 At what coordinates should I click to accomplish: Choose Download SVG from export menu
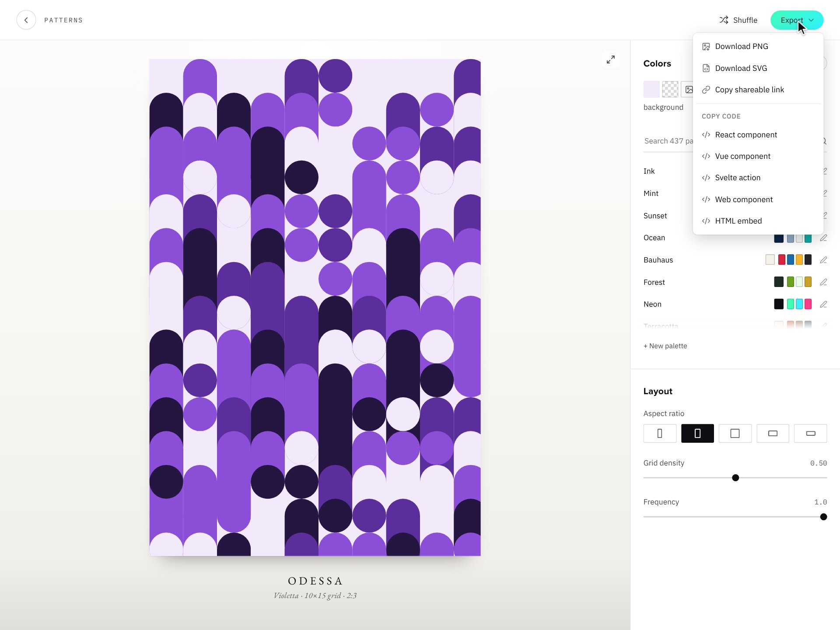pos(758,68)
